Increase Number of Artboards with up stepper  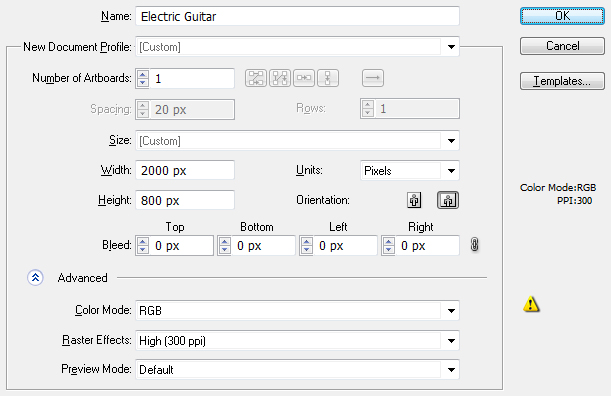[x=143, y=74]
